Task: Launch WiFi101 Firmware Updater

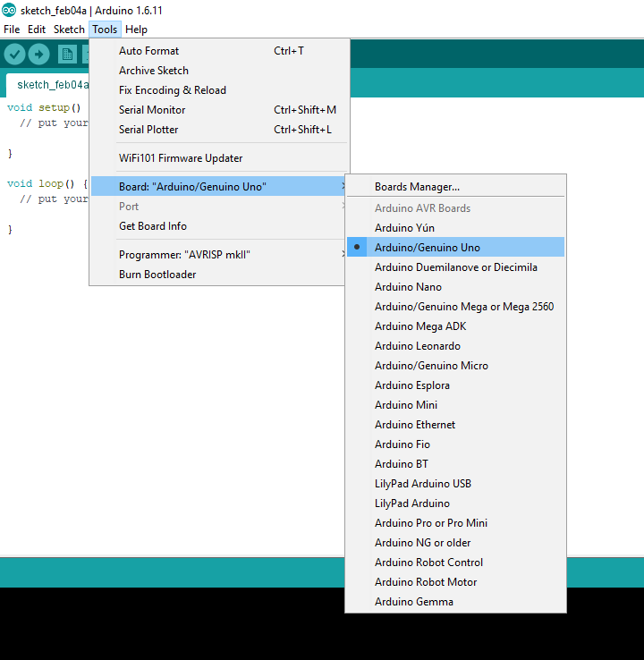Action: (x=219, y=158)
